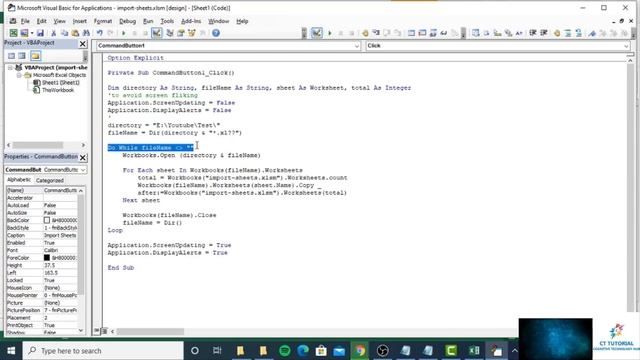Switch to the Categorized properties tab

[49, 180]
